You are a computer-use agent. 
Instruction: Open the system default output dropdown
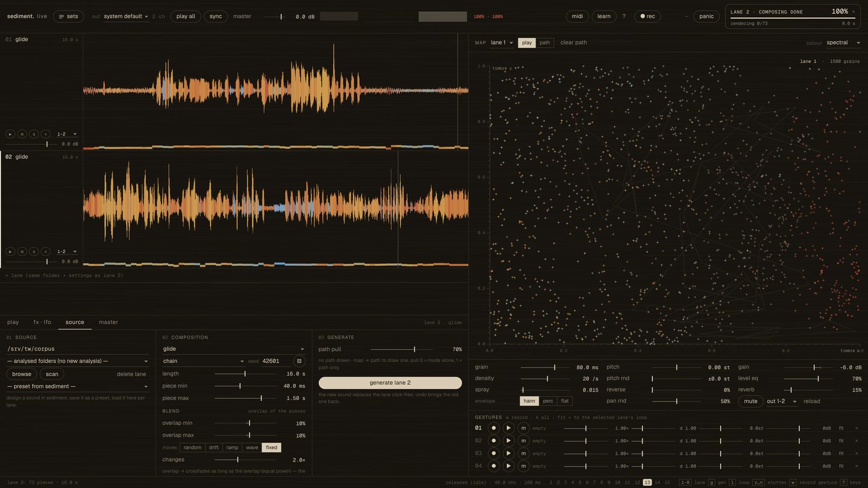[126, 16]
